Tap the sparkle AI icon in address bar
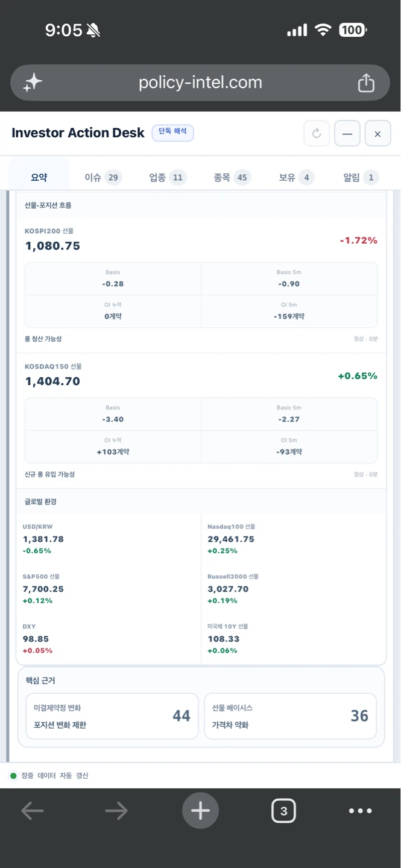This screenshot has width=401, height=868. (33, 83)
